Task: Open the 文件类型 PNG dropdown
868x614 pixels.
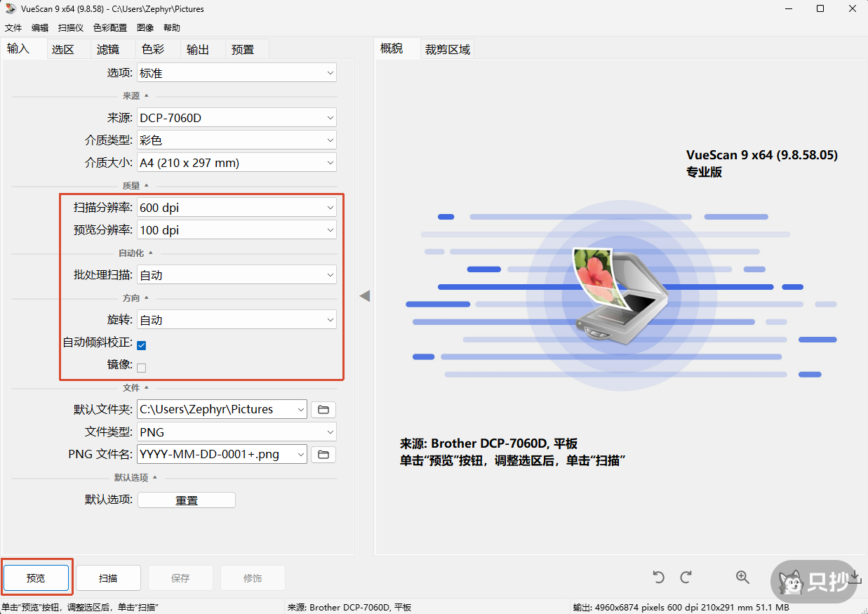Action: click(236, 432)
